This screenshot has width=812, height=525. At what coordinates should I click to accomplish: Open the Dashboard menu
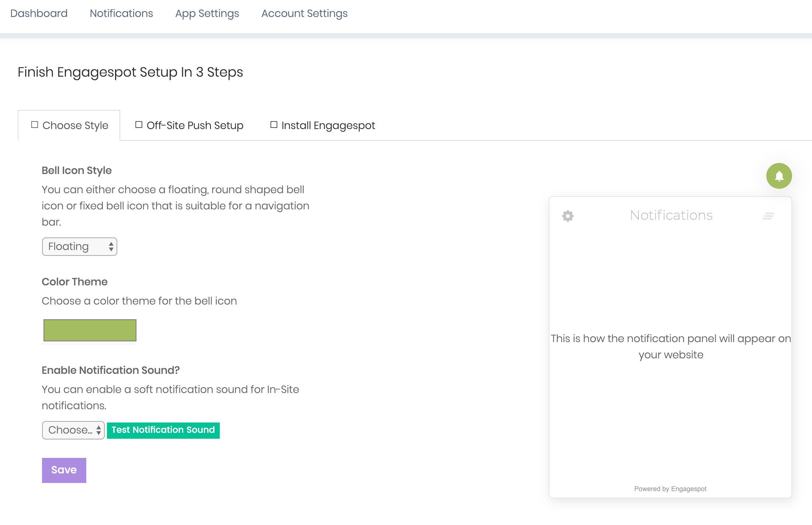pyautogui.click(x=39, y=13)
